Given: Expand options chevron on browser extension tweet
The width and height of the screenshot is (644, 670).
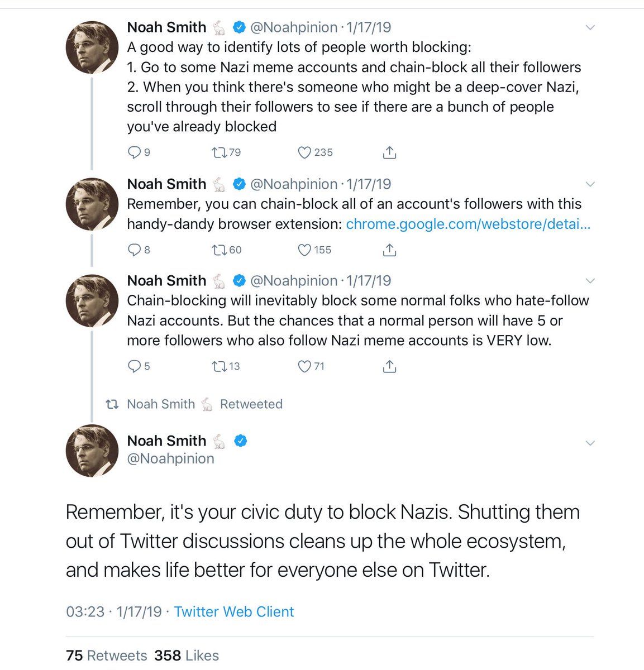Looking at the screenshot, I should coord(590,184).
